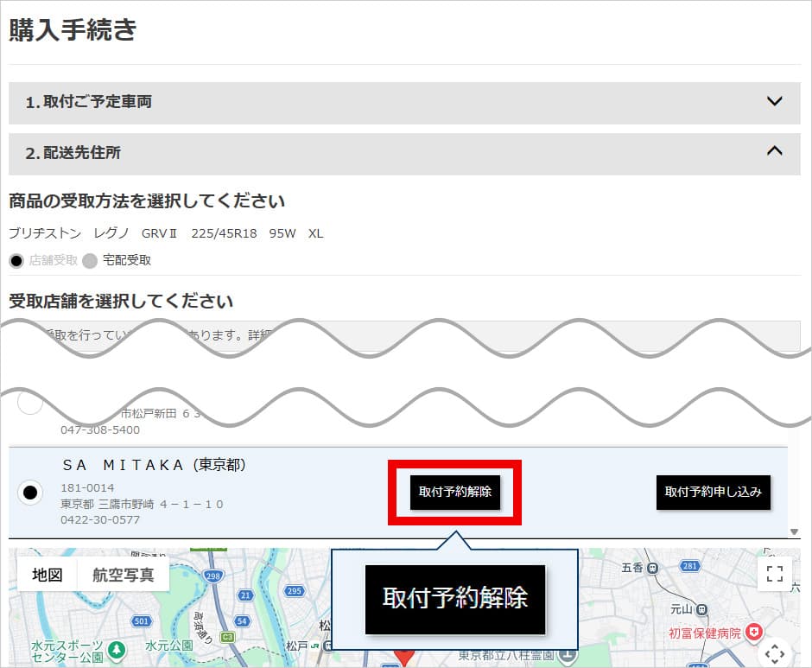Click the route 295 shield on the map

point(294,591)
